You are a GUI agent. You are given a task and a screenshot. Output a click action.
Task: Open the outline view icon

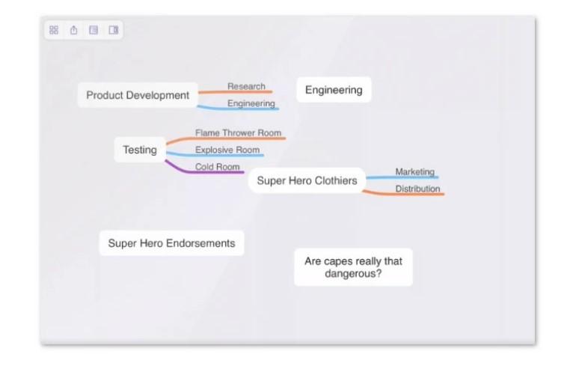tap(94, 30)
